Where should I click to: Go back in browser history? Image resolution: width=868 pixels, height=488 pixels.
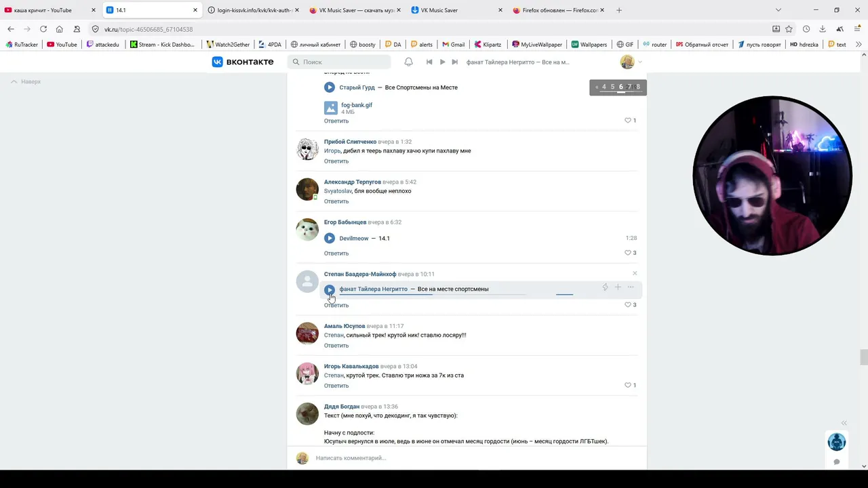pos(11,29)
